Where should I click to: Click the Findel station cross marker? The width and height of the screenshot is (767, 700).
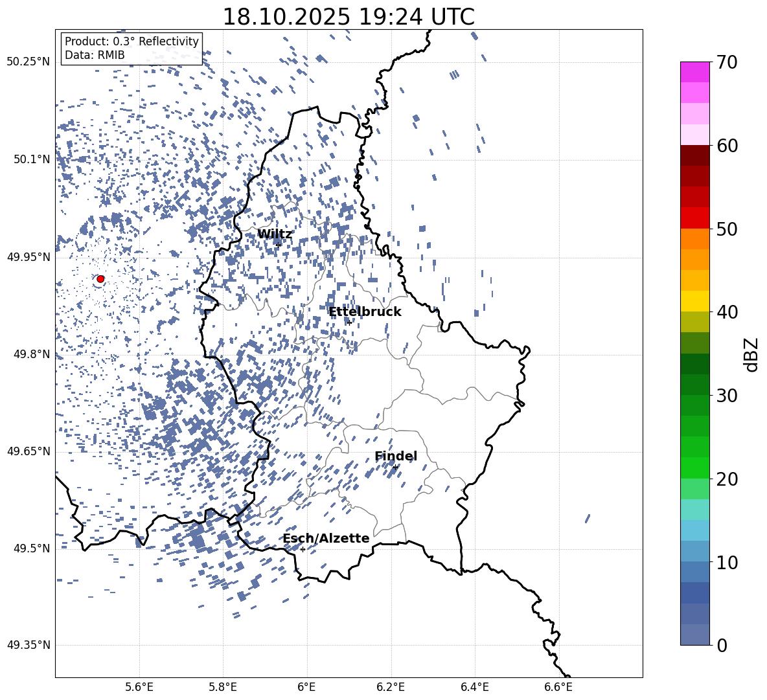[395, 468]
